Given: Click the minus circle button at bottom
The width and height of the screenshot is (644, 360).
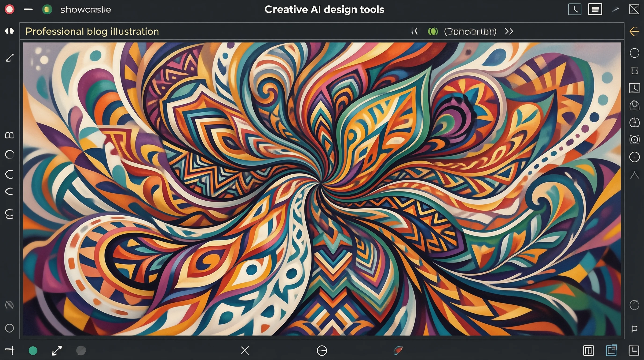Looking at the screenshot, I should click(x=322, y=350).
